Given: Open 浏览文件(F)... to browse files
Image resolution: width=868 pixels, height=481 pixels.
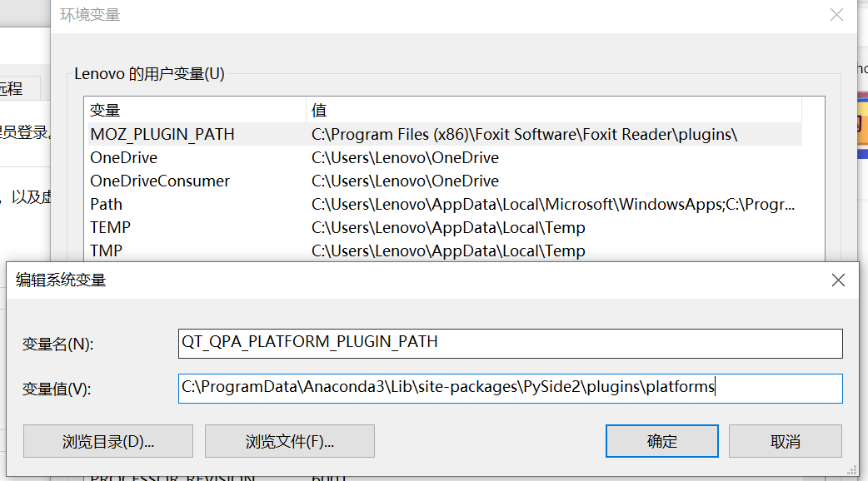Looking at the screenshot, I should tap(289, 441).
